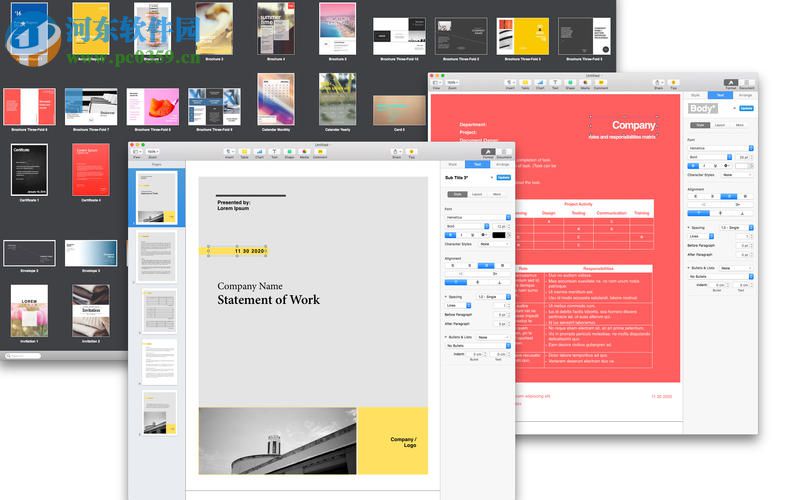The width and height of the screenshot is (800, 500).
Task: Click black text color swatch in Sub Title inspector
Action: click(498, 235)
